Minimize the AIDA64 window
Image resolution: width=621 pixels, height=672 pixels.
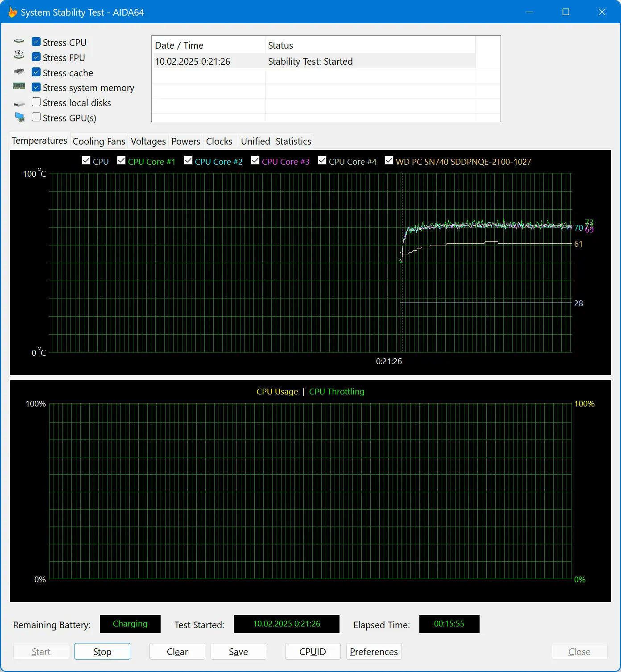530,12
